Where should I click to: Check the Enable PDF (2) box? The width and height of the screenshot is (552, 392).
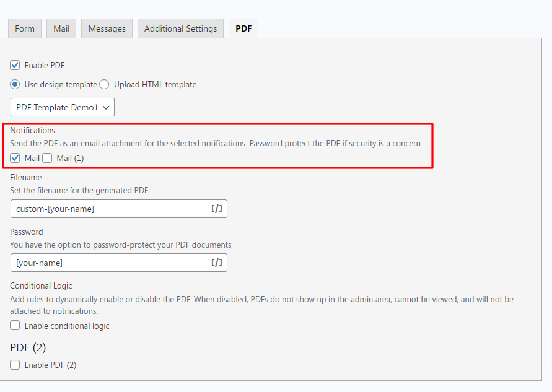[15, 365]
